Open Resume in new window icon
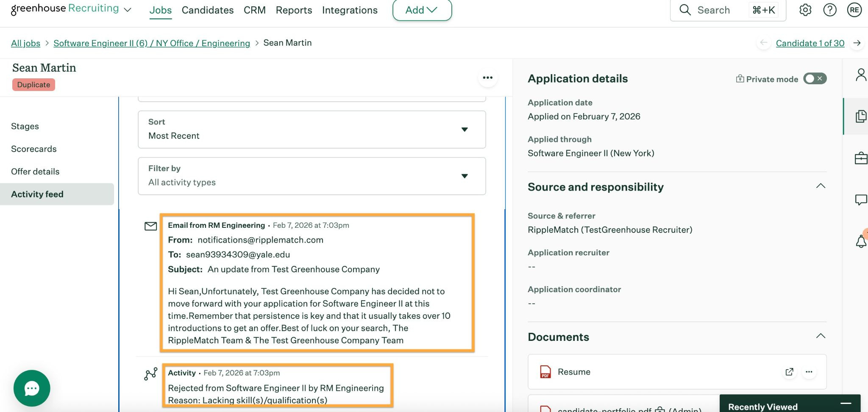Viewport: 868px width, 412px height. click(789, 372)
